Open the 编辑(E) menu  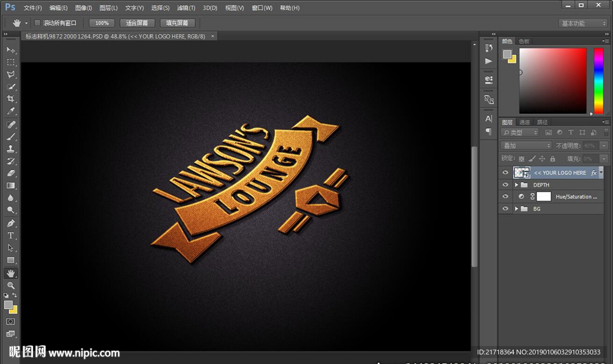[59, 8]
